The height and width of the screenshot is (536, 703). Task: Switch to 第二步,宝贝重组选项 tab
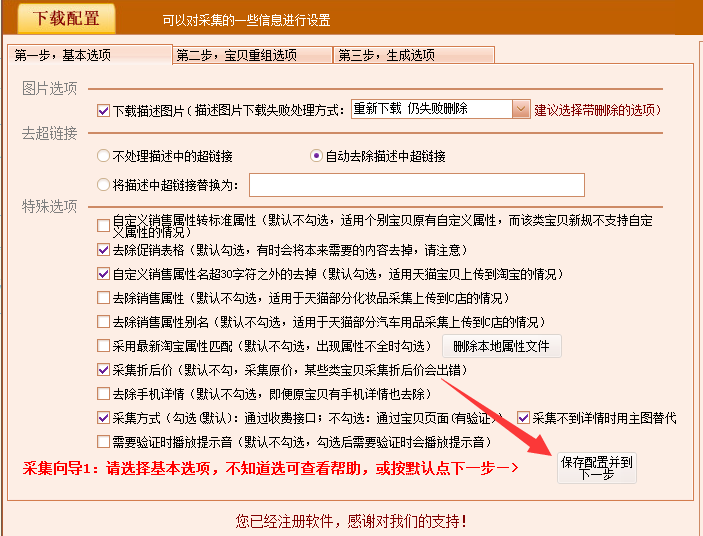pos(252,55)
